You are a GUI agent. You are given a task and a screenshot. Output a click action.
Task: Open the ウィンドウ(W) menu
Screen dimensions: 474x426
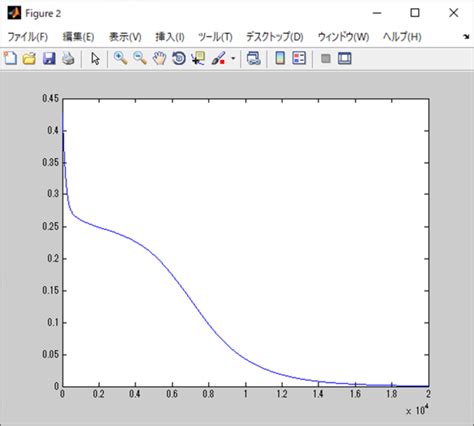pyautogui.click(x=344, y=37)
